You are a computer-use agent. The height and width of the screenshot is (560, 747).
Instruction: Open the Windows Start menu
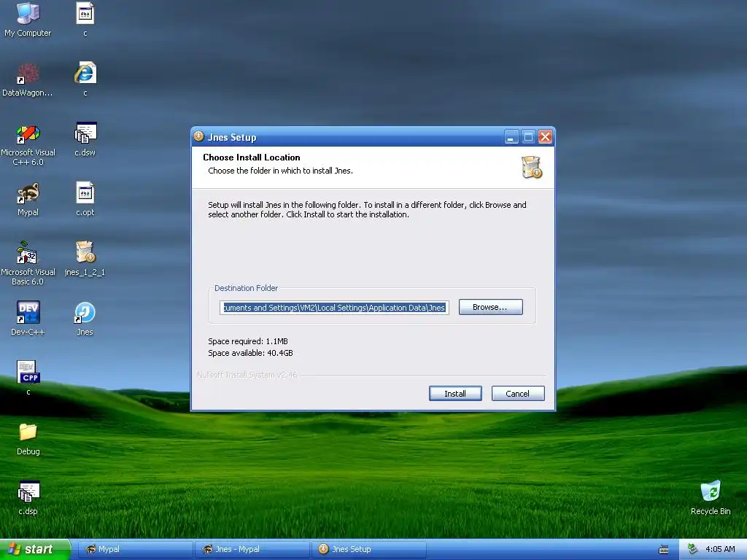35,549
